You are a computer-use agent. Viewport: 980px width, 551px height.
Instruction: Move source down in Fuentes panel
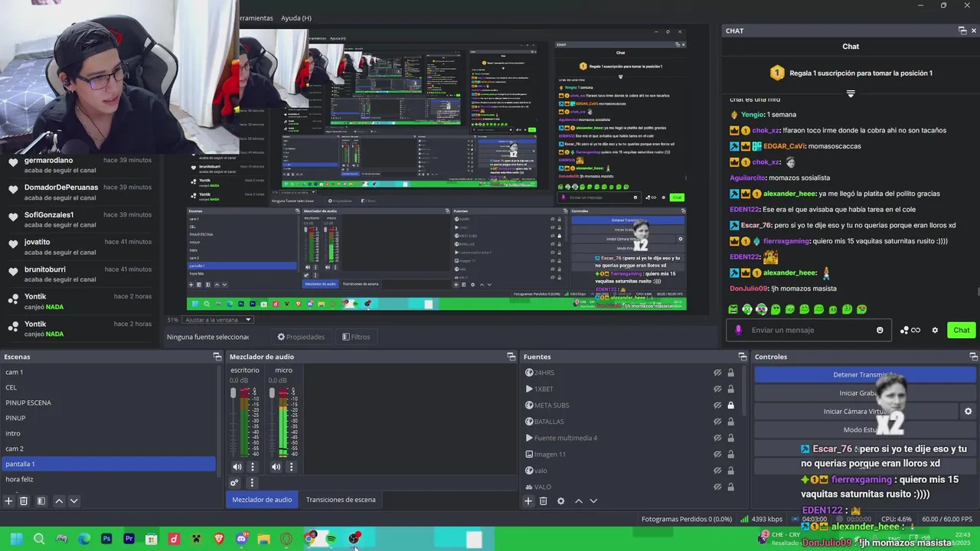(593, 500)
